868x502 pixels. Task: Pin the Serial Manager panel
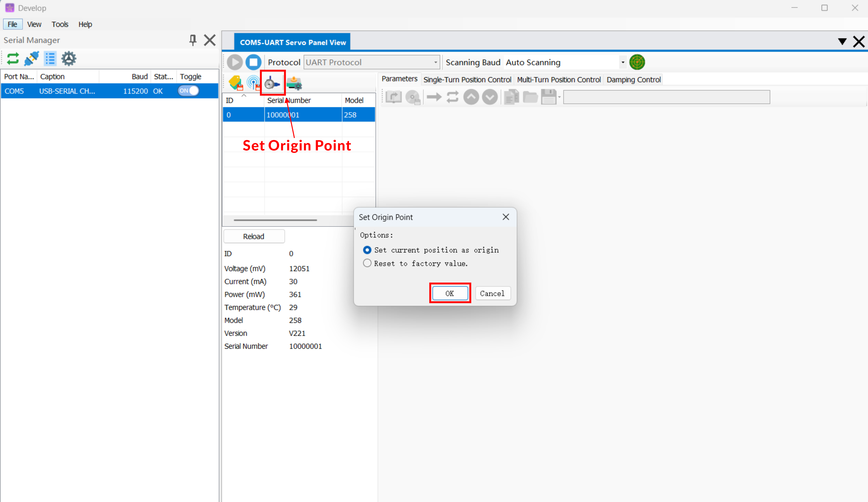click(193, 40)
